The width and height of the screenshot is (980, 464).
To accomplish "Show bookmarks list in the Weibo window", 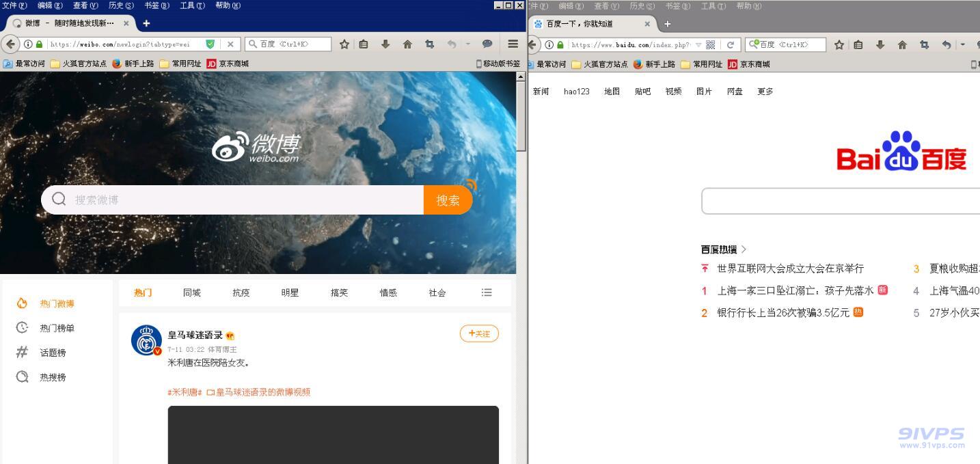I will pos(364,44).
